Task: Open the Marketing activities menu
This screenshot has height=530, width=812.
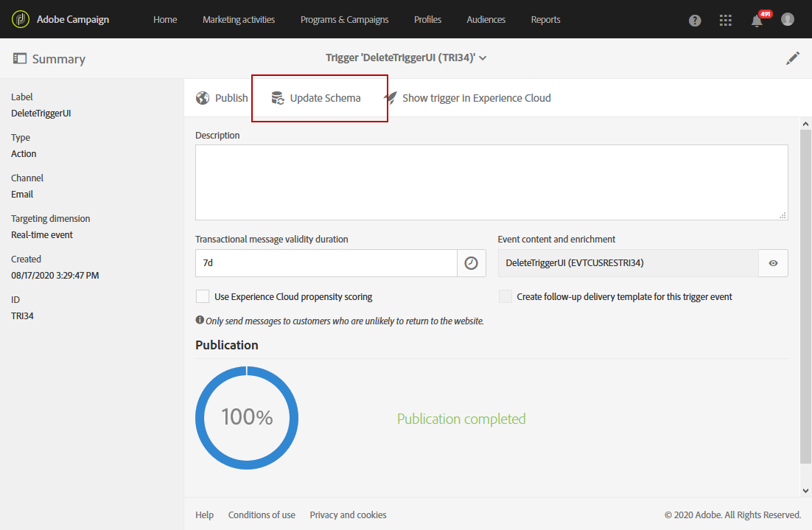Action: [x=239, y=20]
